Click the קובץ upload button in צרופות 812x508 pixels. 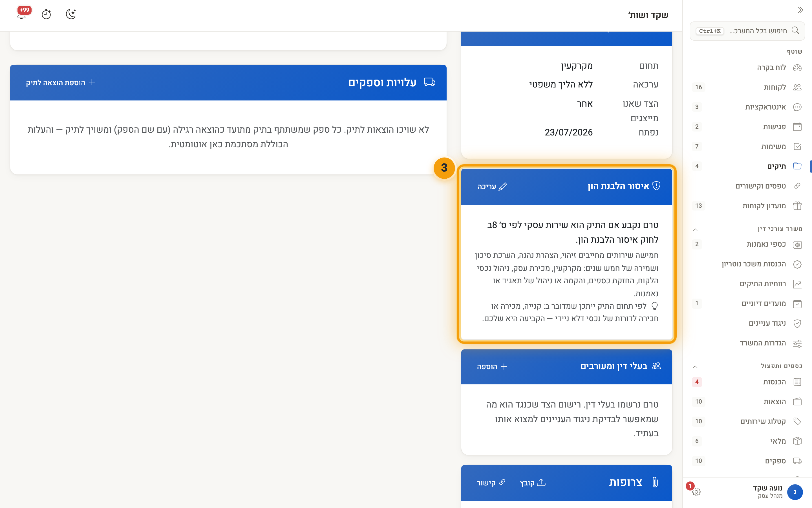click(533, 483)
